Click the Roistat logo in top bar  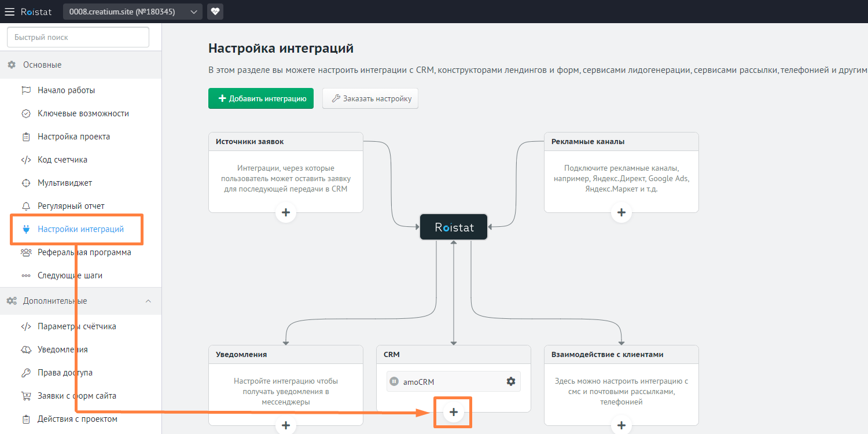37,12
